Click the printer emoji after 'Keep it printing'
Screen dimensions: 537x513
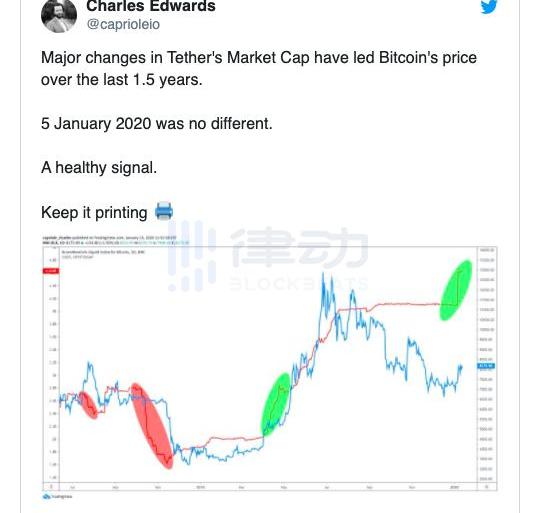[x=164, y=211]
